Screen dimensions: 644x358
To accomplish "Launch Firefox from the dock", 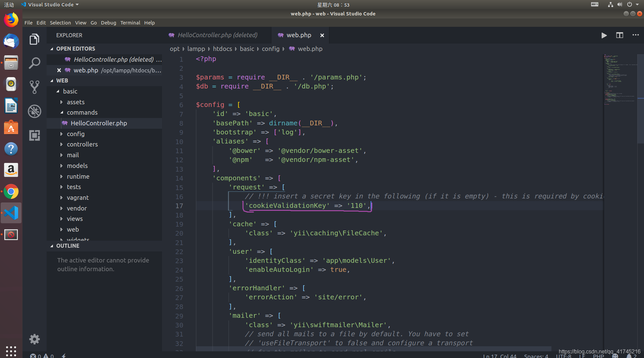I will pyautogui.click(x=11, y=20).
